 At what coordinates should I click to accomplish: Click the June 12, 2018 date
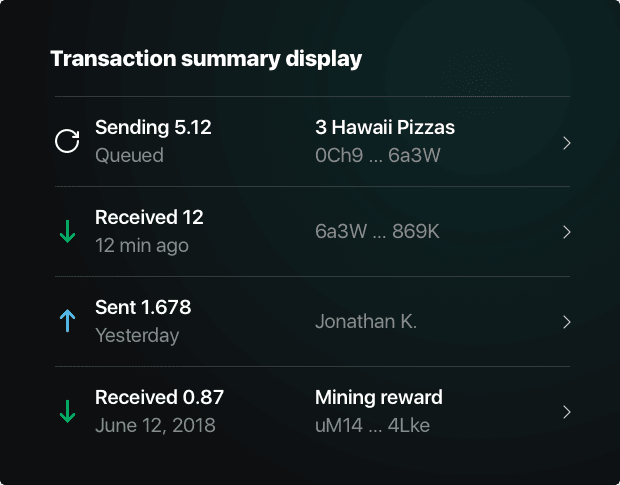click(x=155, y=426)
